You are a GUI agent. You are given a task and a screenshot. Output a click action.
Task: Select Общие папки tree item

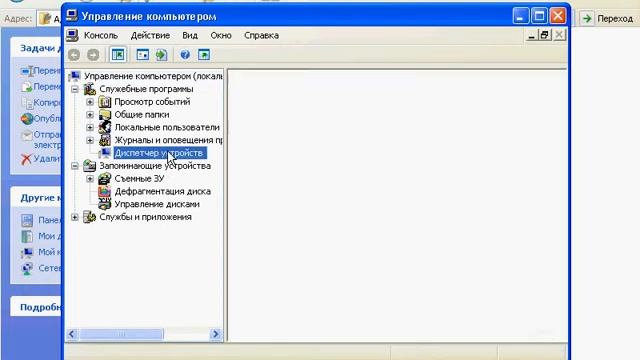pos(142,115)
